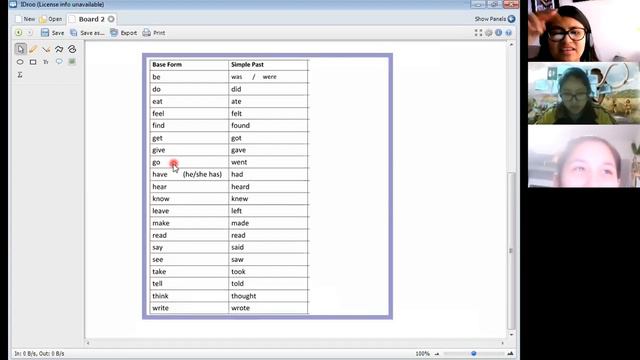Click the zoom out icon beside 100%
Image resolution: width=640 pixels, height=360 pixels.
[x=437, y=354]
